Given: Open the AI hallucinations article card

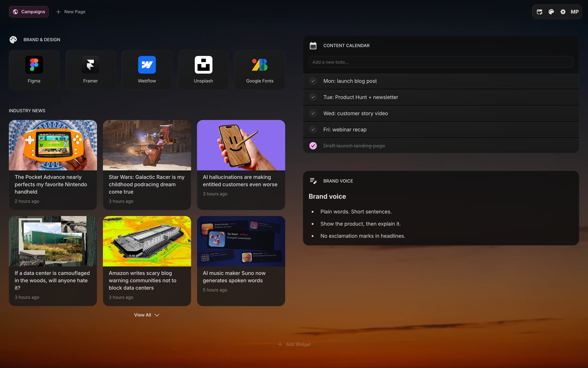Looking at the screenshot, I should pos(241,165).
